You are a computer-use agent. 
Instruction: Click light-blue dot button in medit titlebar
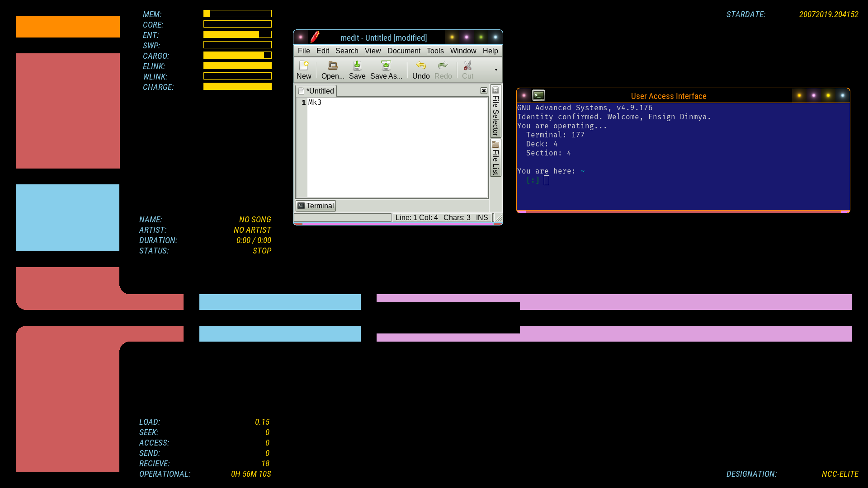coord(495,37)
